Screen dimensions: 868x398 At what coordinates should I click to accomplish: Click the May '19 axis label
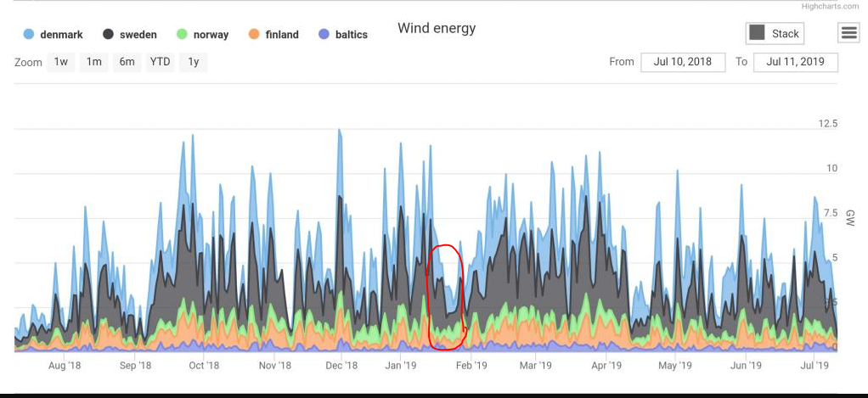pos(675,366)
